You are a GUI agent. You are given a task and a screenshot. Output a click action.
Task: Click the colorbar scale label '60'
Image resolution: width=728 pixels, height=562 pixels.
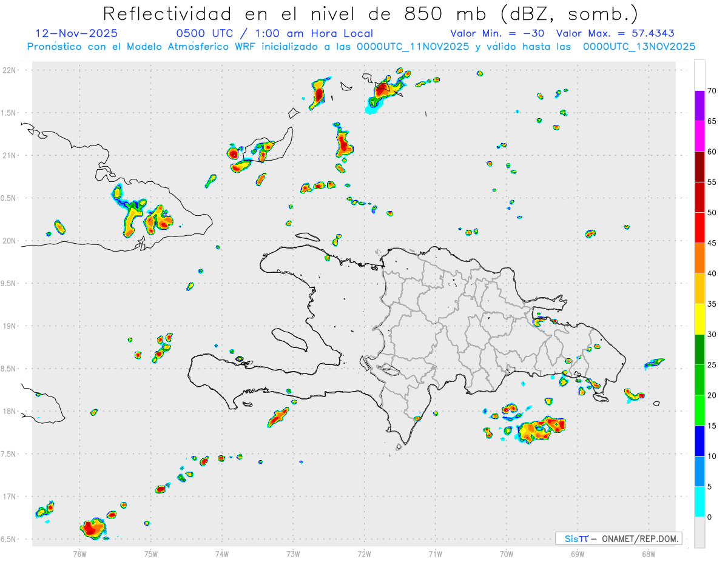712,152
